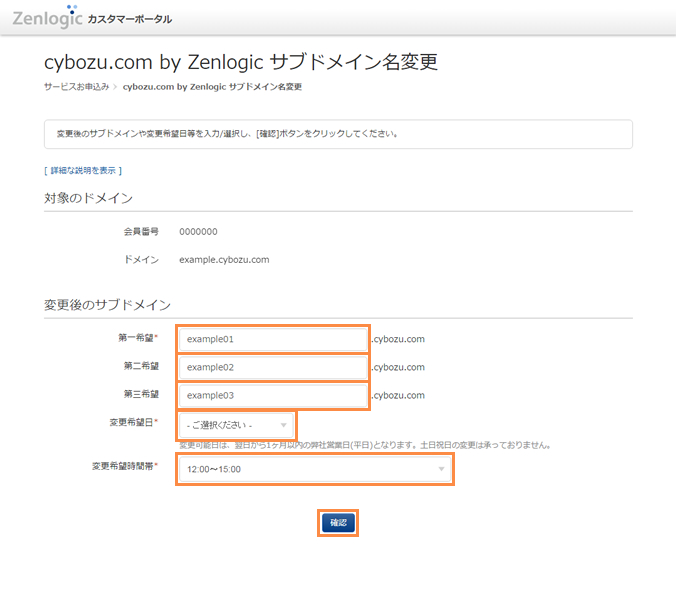Image resolution: width=676 pixels, height=595 pixels.
Task: Focus the 第一希望 subdomain input field
Action: (x=272, y=339)
